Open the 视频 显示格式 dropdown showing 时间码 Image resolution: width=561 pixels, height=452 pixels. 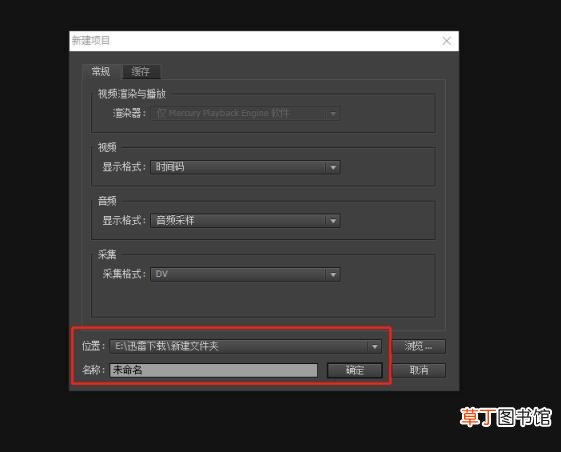tap(245, 167)
